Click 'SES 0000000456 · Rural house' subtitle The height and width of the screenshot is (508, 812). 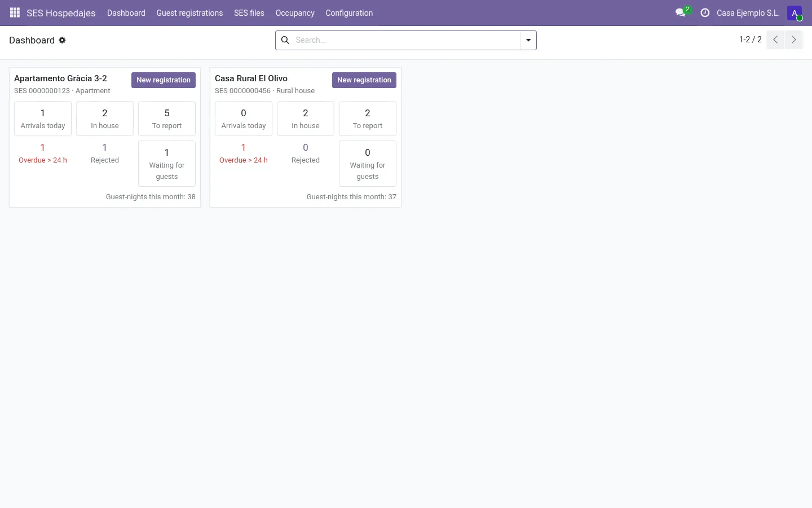pos(264,91)
